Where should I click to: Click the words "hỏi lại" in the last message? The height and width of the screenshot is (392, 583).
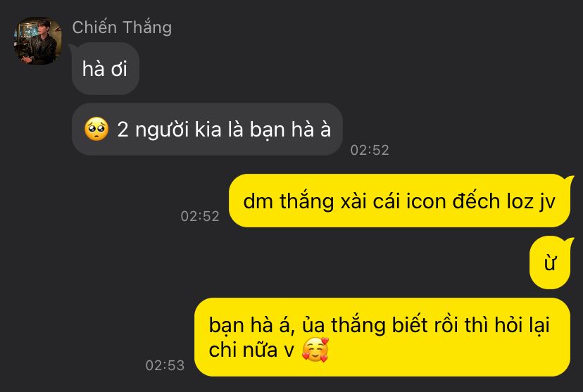click(522, 325)
